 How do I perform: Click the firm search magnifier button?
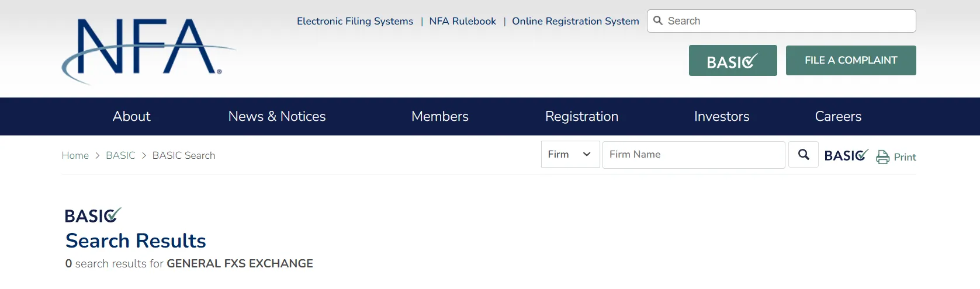[x=804, y=155]
